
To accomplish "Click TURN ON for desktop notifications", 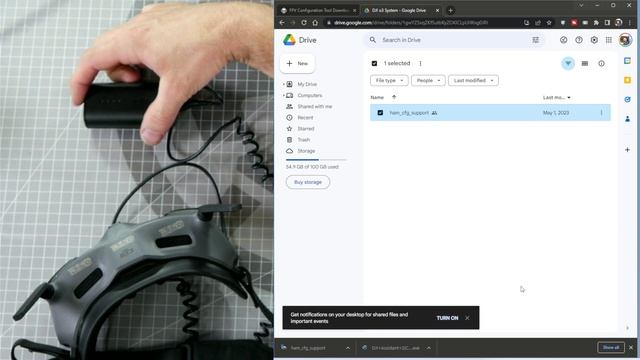I will coord(447,318).
